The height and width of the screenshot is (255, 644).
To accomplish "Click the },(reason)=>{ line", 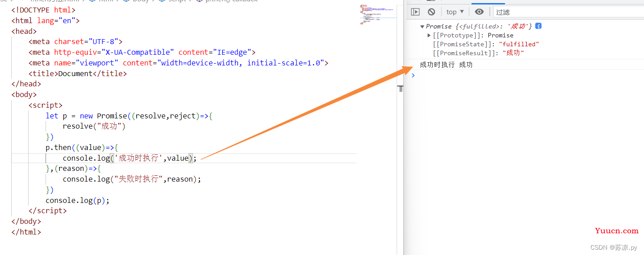I will [x=73, y=168].
